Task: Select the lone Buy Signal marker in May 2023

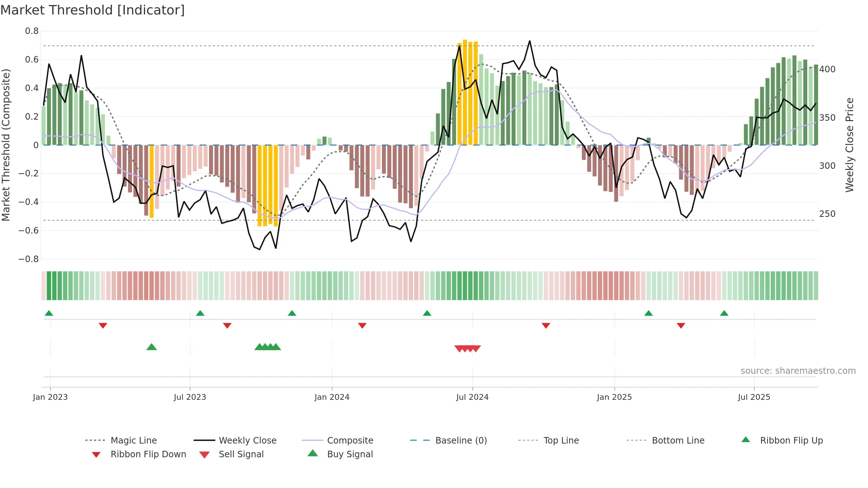Action: 152,347
